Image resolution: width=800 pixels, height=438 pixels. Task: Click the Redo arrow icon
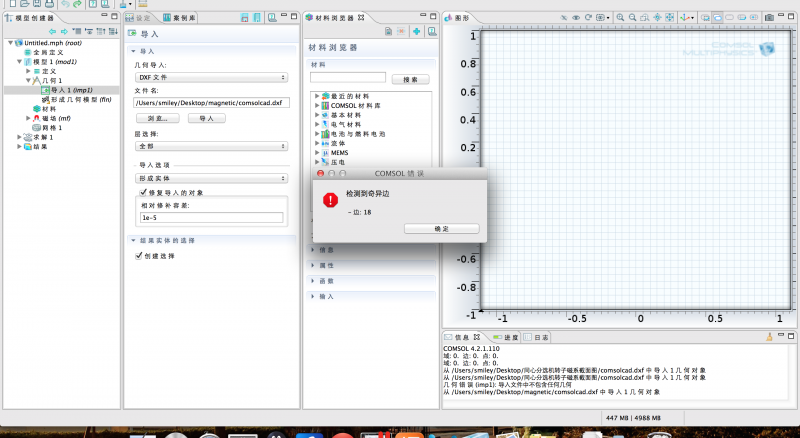pyautogui.click(x=77, y=4)
